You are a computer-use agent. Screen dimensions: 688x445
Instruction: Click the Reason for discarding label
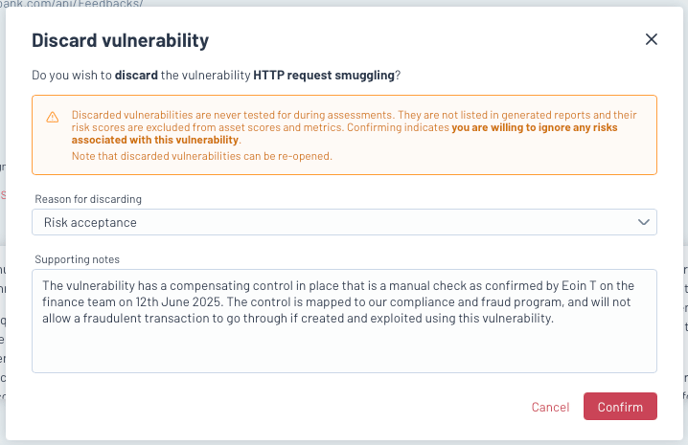tap(88, 199)
